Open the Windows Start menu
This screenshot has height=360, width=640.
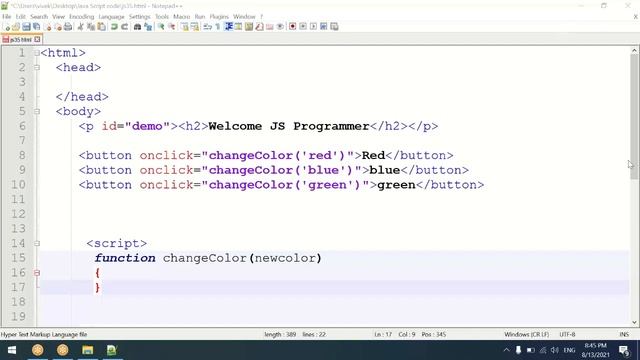[12, 350]
